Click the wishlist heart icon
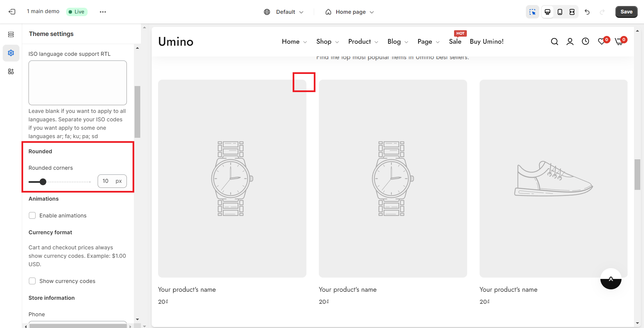This screenshot has height=328, width=644. tap(602, 42)
